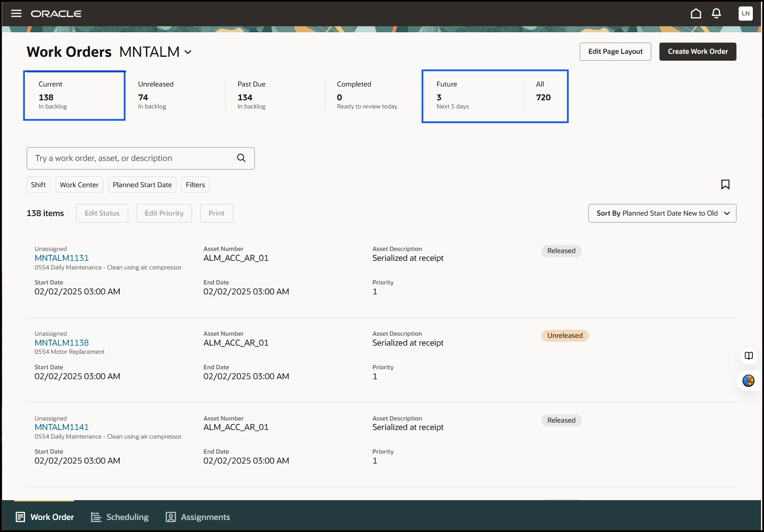
Task: Switch to the Work Order tab
Action: click(x=44, y=517)
